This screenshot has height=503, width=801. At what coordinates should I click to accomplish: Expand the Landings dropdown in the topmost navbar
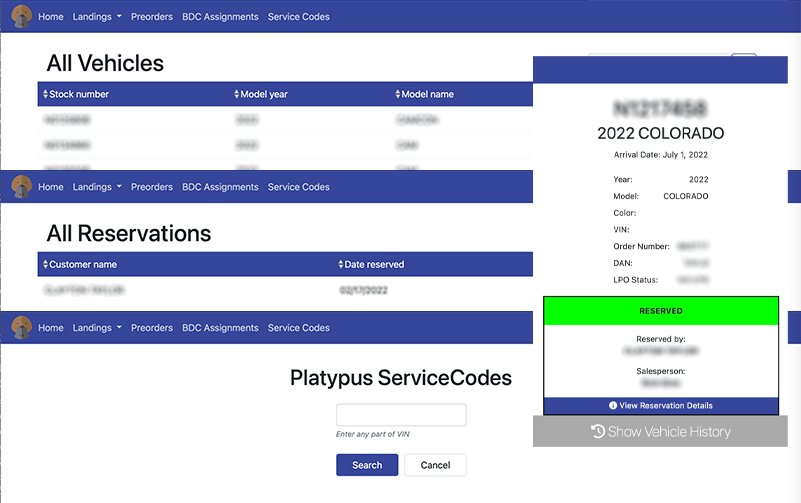[x=97, y=17]
